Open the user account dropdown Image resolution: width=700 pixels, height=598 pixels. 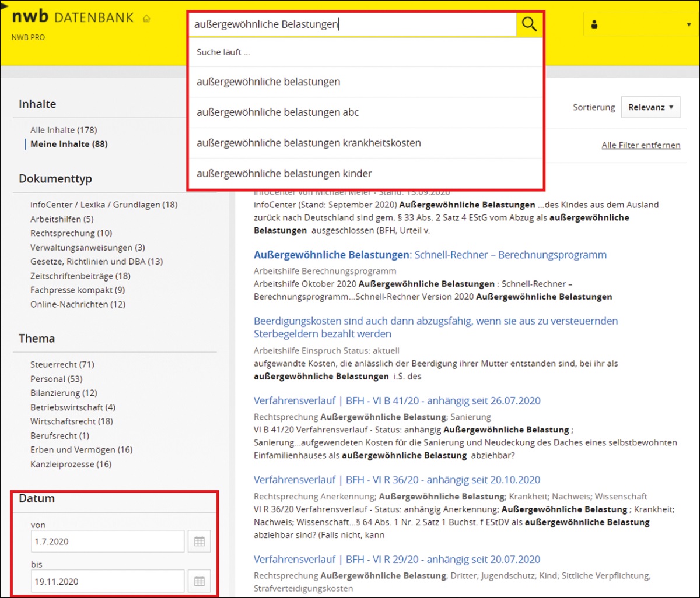click(x=639, y=24)
